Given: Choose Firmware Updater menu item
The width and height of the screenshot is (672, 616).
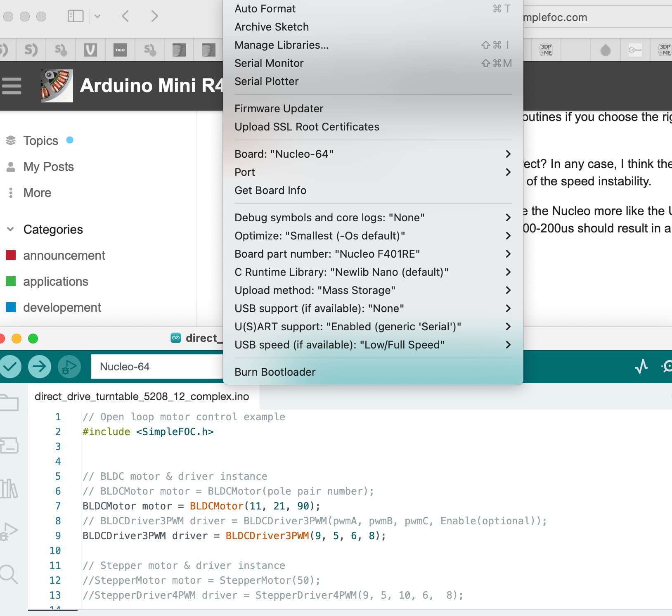Looking at the screenshot, I should click(x=373, y=109).
